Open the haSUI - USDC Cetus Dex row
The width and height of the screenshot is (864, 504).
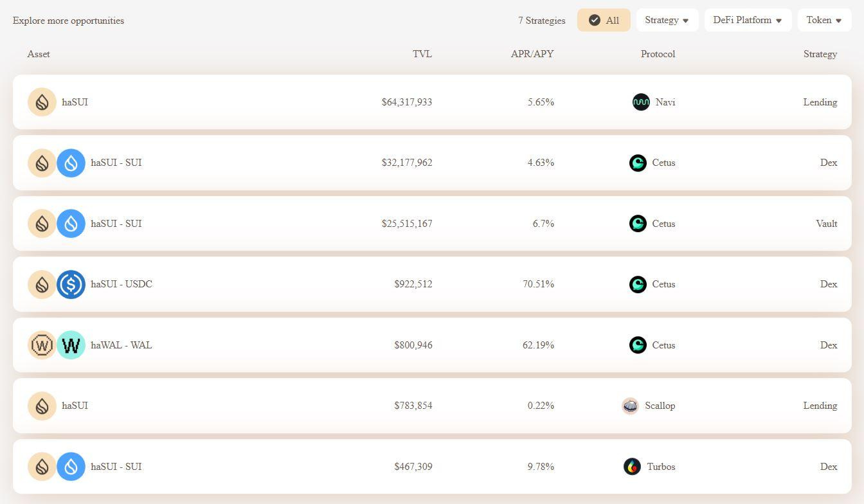432,284
